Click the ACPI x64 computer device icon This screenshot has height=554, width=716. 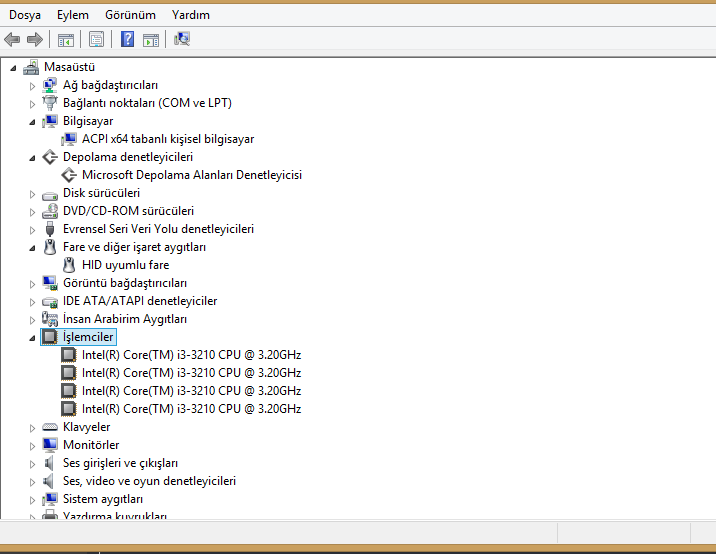[x=69, y=139]
